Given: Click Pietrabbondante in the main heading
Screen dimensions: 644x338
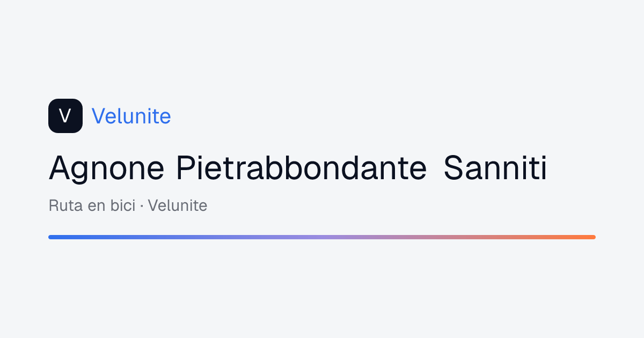Looking at the screenshot, I should (x=302, y=168).
